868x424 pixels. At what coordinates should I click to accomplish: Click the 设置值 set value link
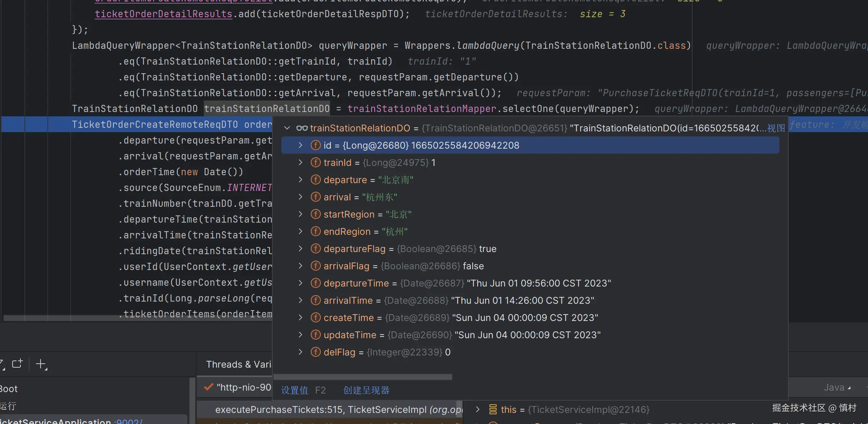[x=295, y=390]
